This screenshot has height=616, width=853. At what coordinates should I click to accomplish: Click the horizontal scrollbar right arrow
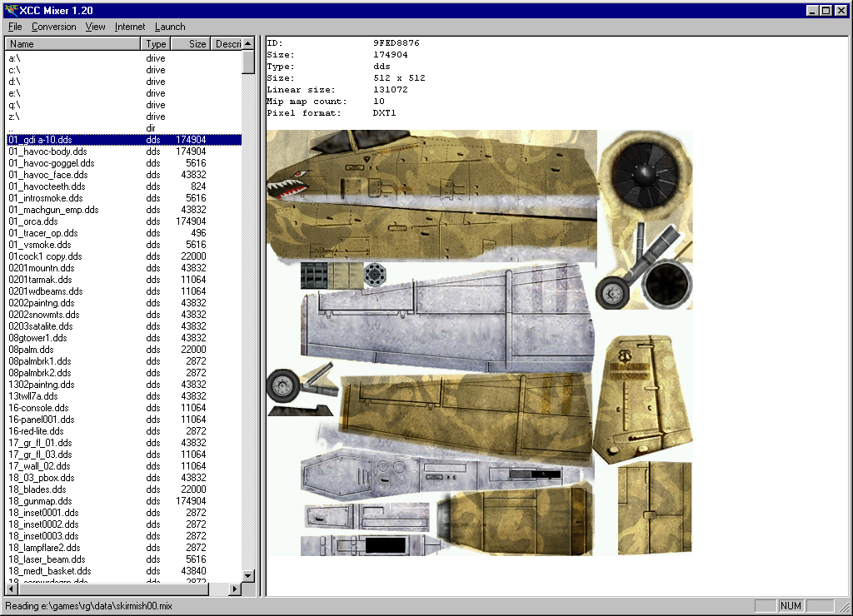[235, 589]
